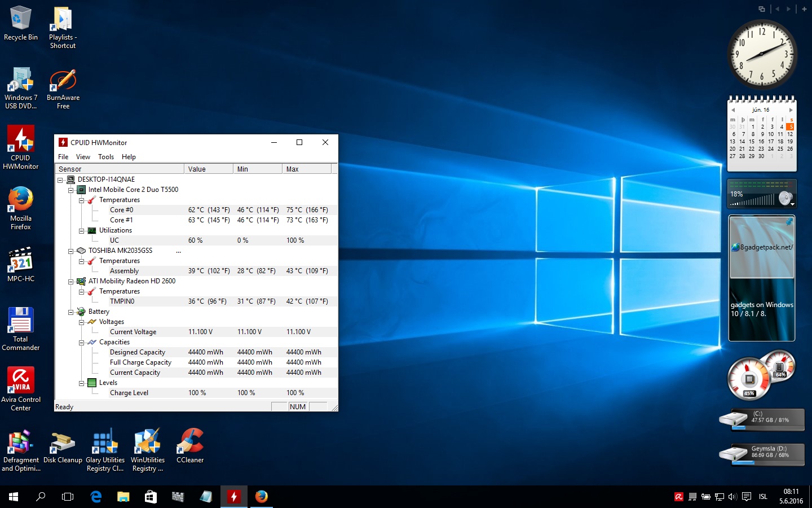812x508 pixels.
Task: Open the View menu in HWMonitor
Action: (x=83, y=157)
